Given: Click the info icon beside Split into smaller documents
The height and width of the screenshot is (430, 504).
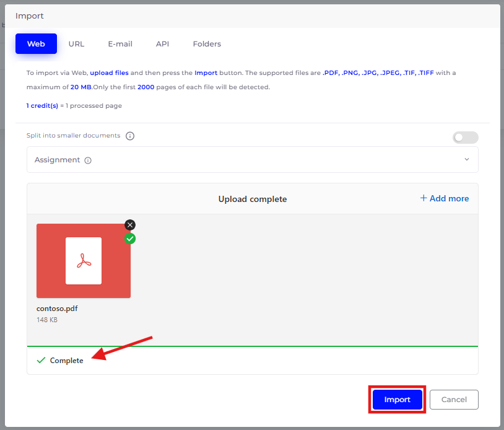Looking at the screenshot, I should click(130, 136).
